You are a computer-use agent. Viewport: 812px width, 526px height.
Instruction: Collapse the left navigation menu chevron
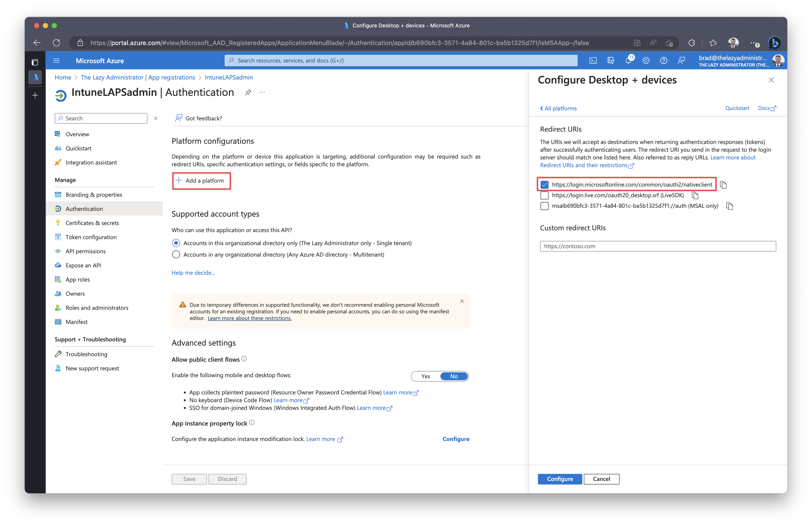pyautogui.click(x=156, y=118)
